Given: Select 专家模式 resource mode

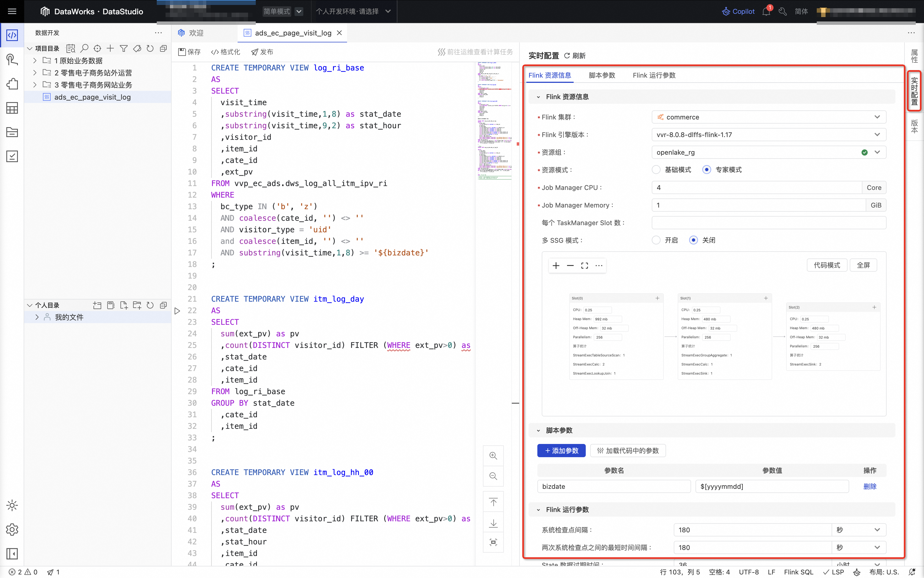Looking at the screenshot, I should [706, 170].
